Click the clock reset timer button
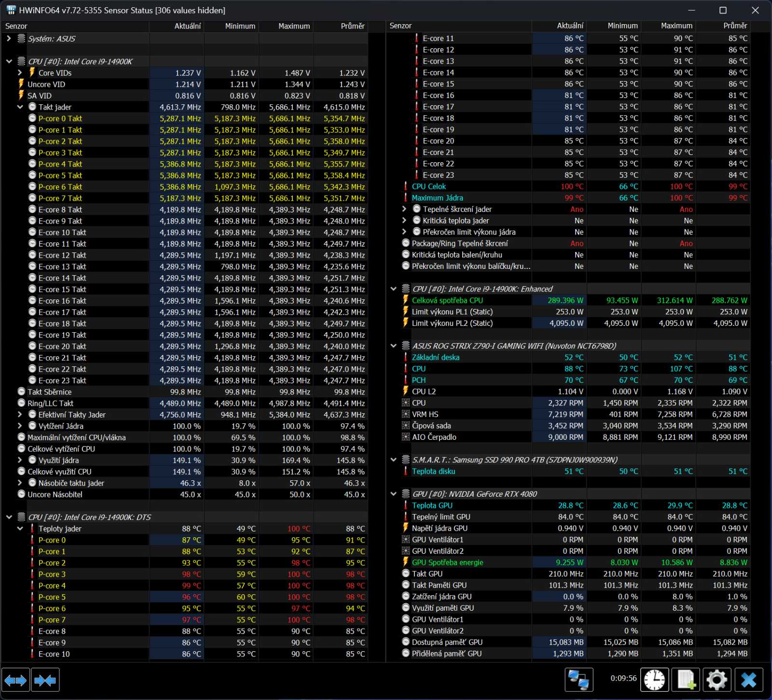 655,680
